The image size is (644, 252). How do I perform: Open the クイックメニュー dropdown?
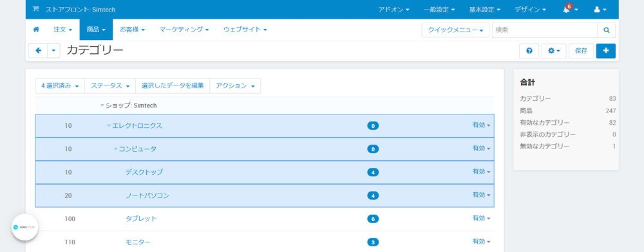tap(455, 30)
